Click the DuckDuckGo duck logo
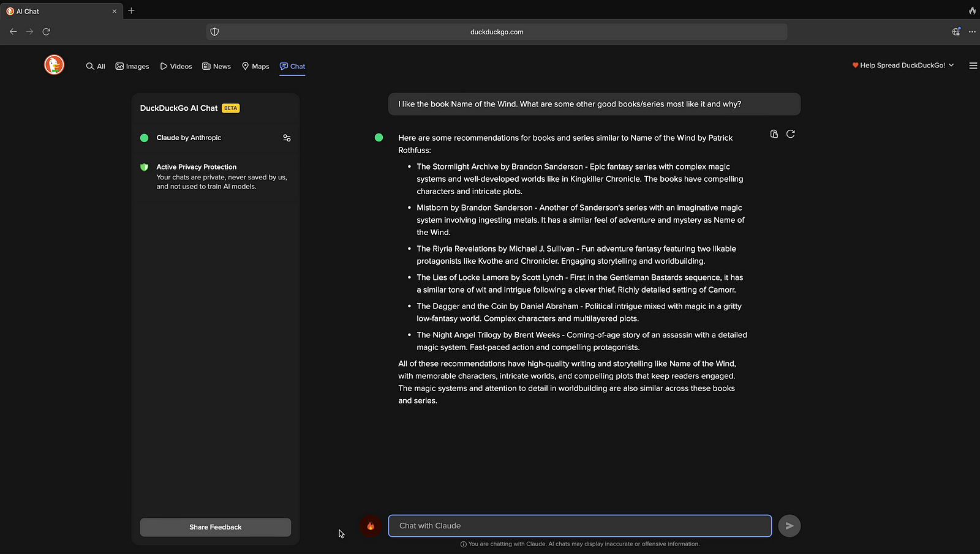The image size is (980, 554). tap(54, 65)
